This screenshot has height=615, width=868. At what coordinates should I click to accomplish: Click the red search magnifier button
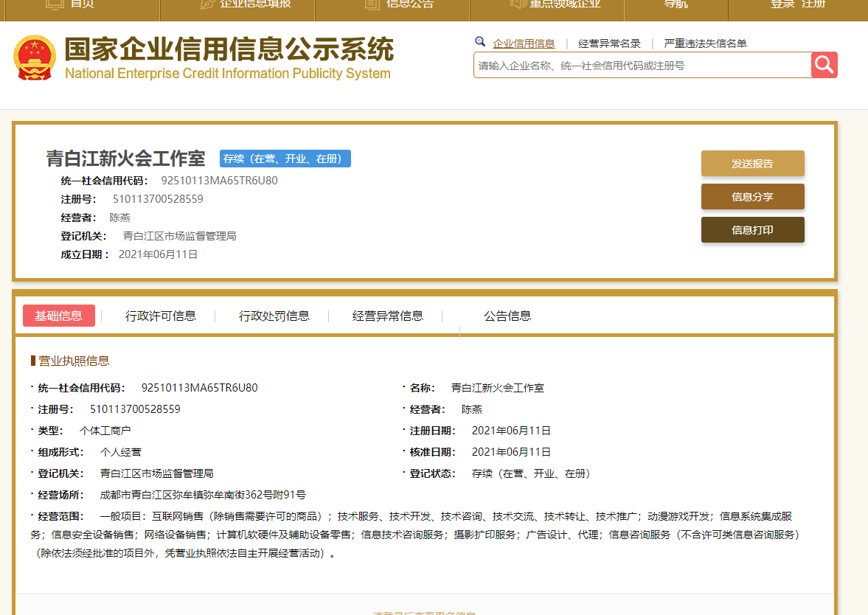pos(824,66)
